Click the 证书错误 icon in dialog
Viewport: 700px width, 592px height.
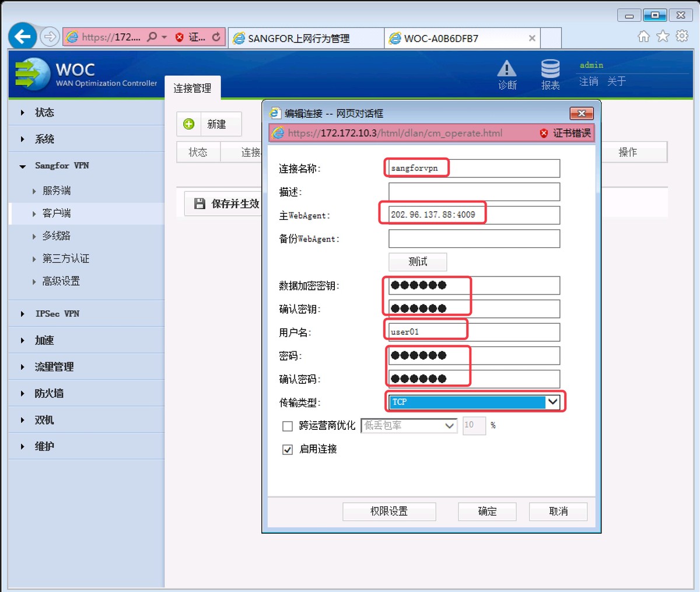pyautogui.click(x=544, y=134)
